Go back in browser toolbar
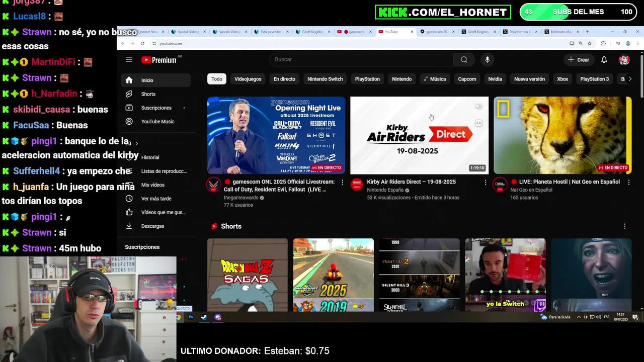Image resolution: width=644 pixels, height=362 pixels. [x=122, y=44]
